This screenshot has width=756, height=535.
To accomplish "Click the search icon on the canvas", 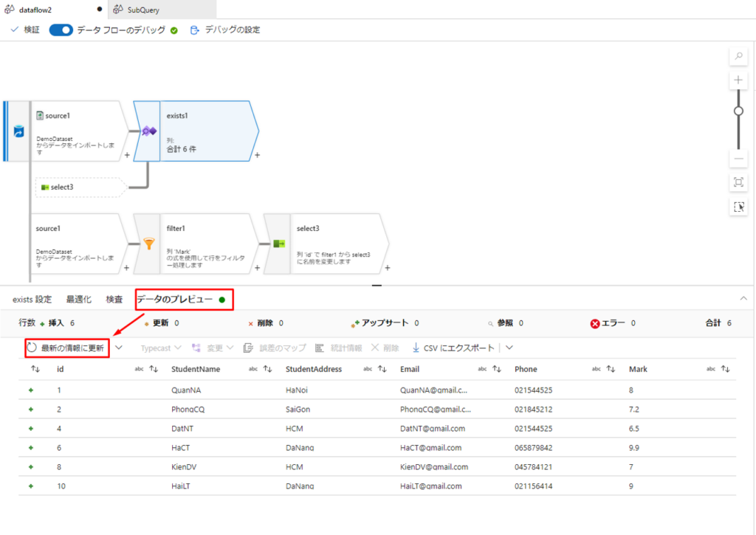I will coord(738,57).
